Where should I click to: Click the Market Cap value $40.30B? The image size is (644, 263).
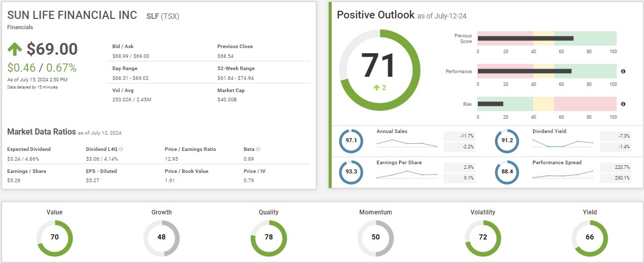coord(227,99)
